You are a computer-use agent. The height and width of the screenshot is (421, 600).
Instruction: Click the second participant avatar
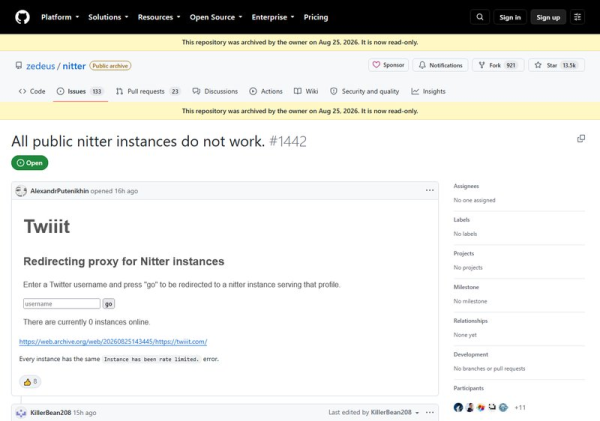click(470, 407)
